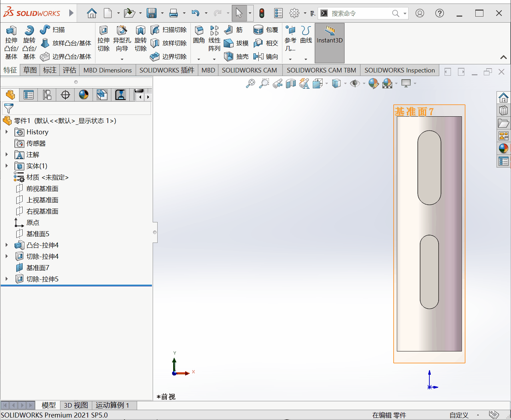Screen dimensions: 511x420
Task: Open the 3D 视图 bottom tab
Action: [x=76, y=405]
